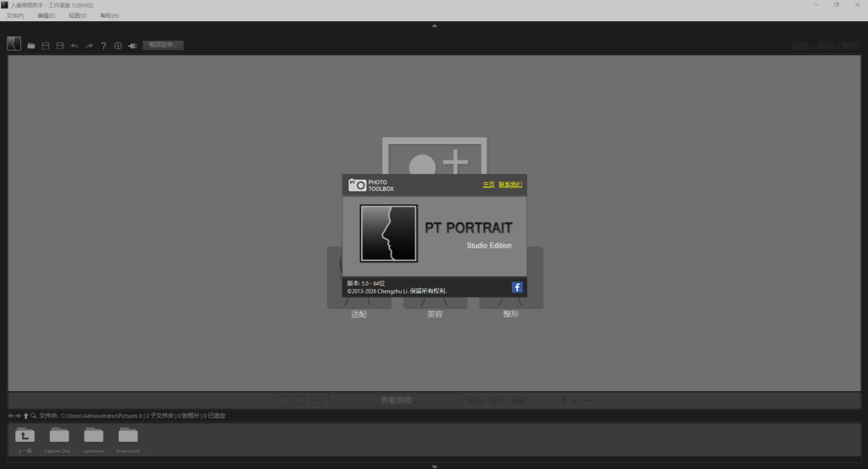Image resolution: width=868 pixels, height=469 pixels.
Task: Click the version text 版本: 5.0 - 64位
Action: (366, 283)
